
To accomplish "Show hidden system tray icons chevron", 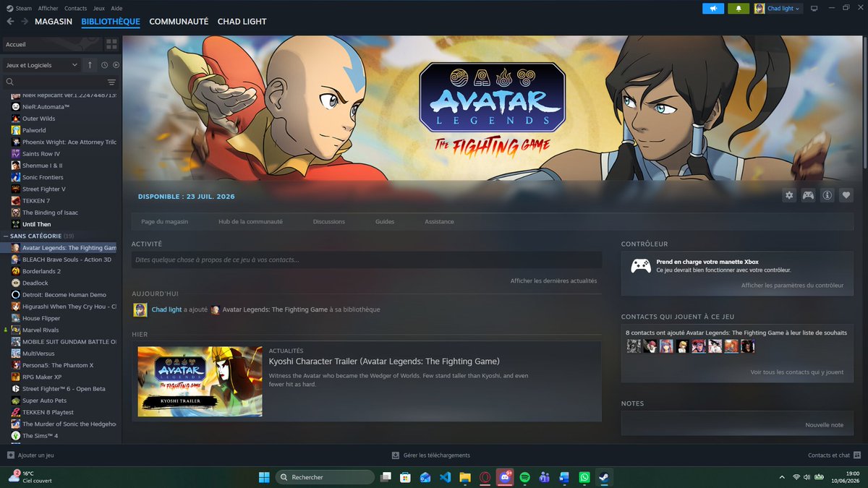I will click(x=781, y=477).
